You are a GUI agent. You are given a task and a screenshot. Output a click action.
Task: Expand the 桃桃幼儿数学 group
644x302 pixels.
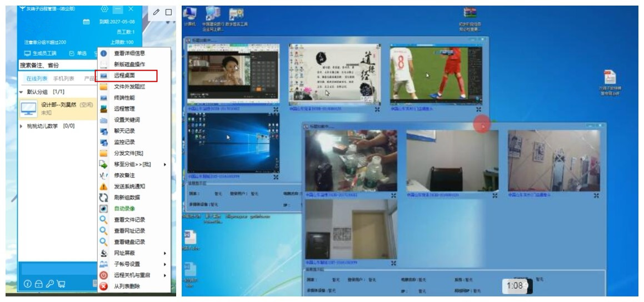tap(21, 126)
